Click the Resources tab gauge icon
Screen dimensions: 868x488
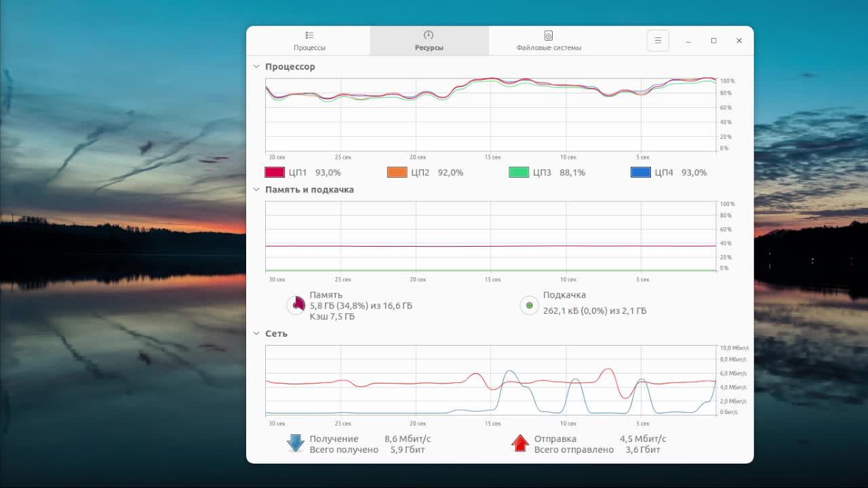(x=429, y=35)
